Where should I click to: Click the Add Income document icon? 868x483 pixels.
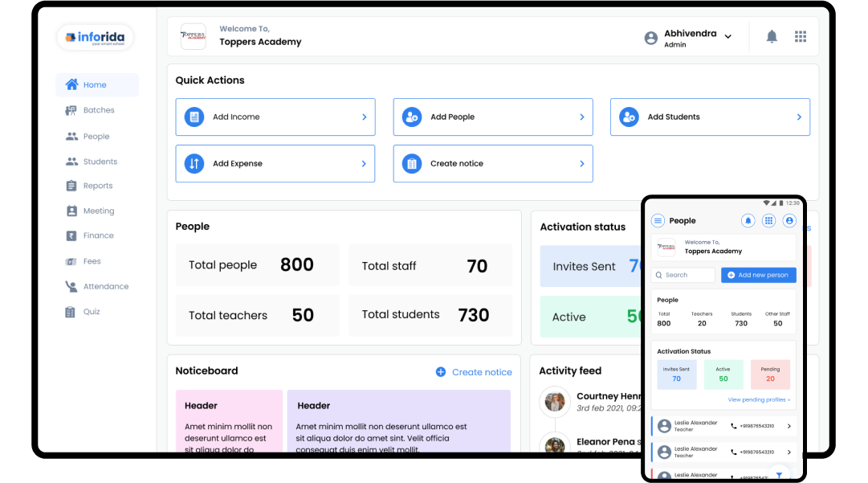[x=194, y=117]
